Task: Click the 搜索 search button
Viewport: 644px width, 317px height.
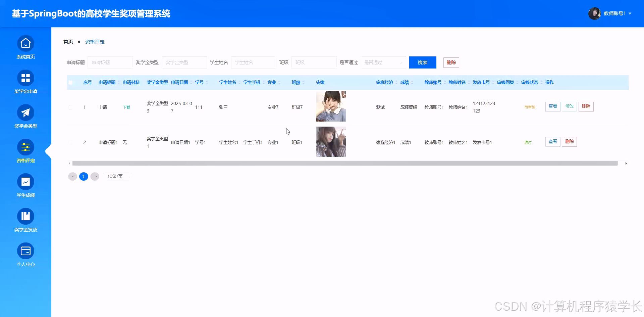Action: (x=422, y=62)
